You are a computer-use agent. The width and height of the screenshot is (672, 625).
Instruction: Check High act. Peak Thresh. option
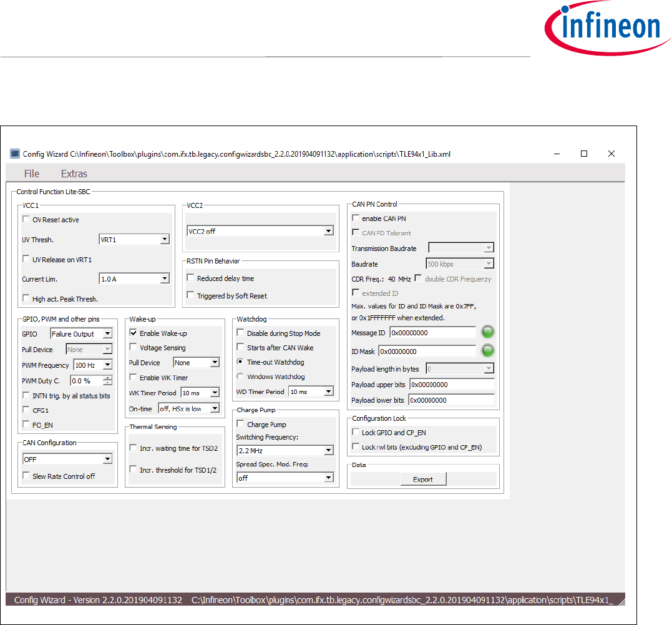click(26, 298)
